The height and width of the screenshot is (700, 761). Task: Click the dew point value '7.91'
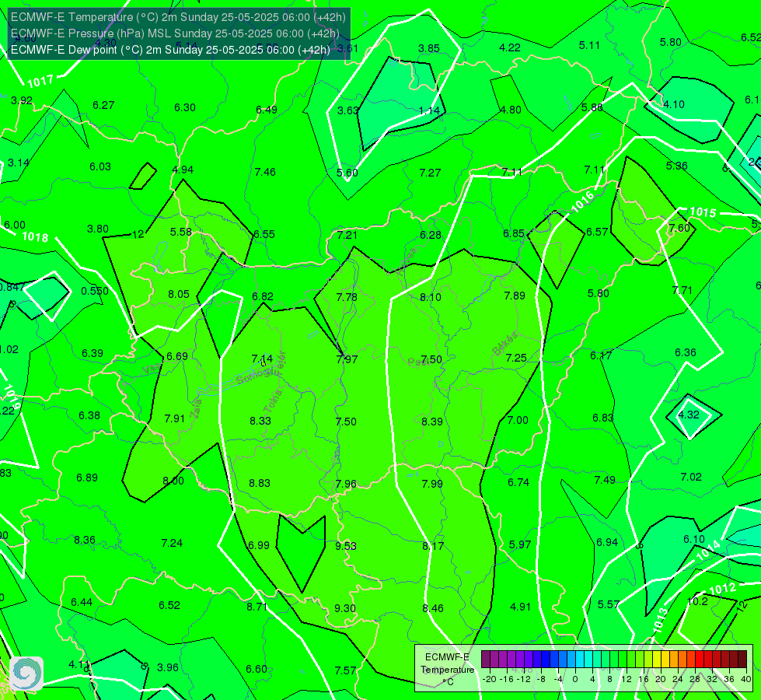(174, 418)
